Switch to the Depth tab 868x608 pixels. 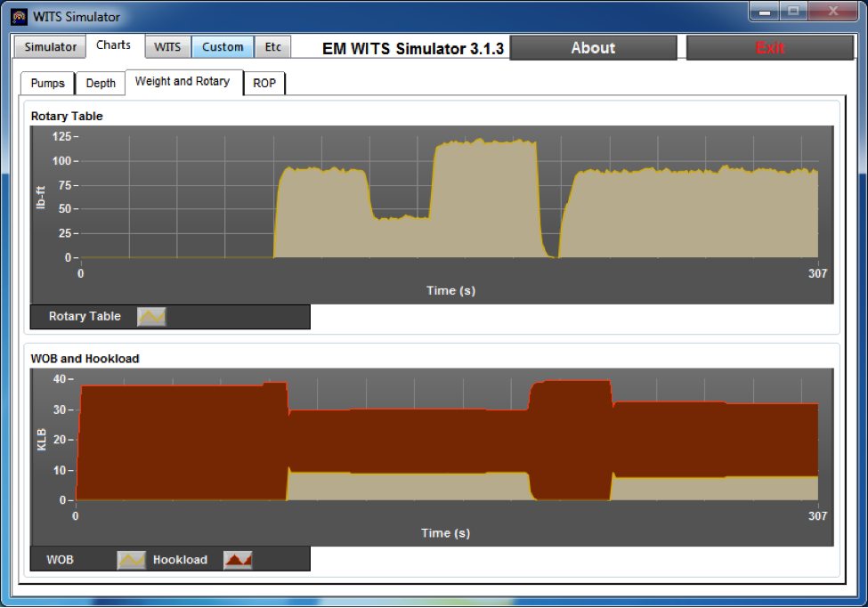pyautogui.click(x=100, y=83)
